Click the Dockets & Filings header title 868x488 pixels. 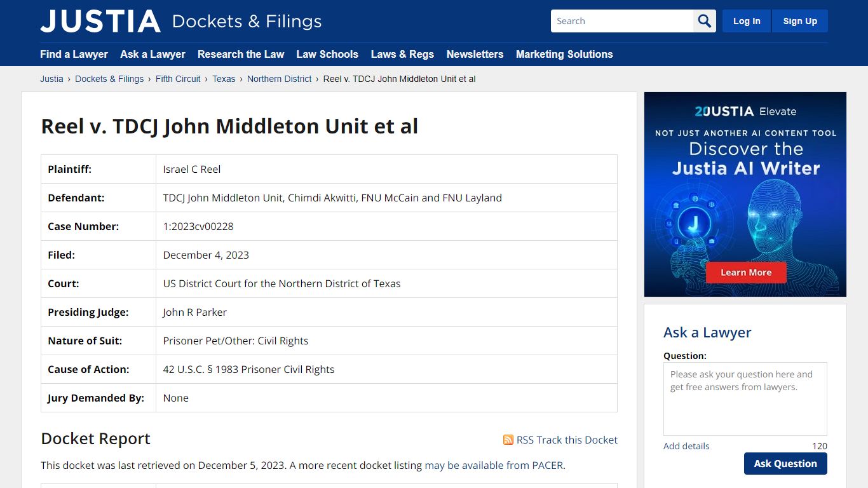[x=247, y=21]
